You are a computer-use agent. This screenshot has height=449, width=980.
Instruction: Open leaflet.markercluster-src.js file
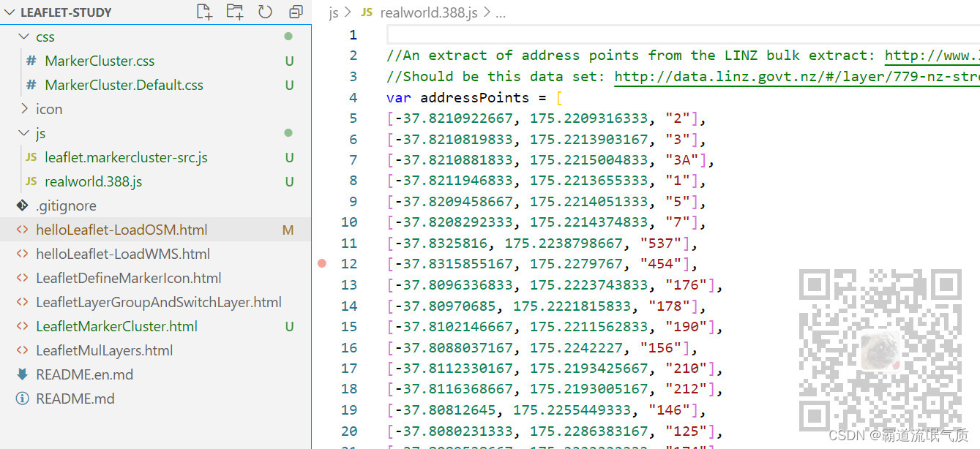[126, 157]
